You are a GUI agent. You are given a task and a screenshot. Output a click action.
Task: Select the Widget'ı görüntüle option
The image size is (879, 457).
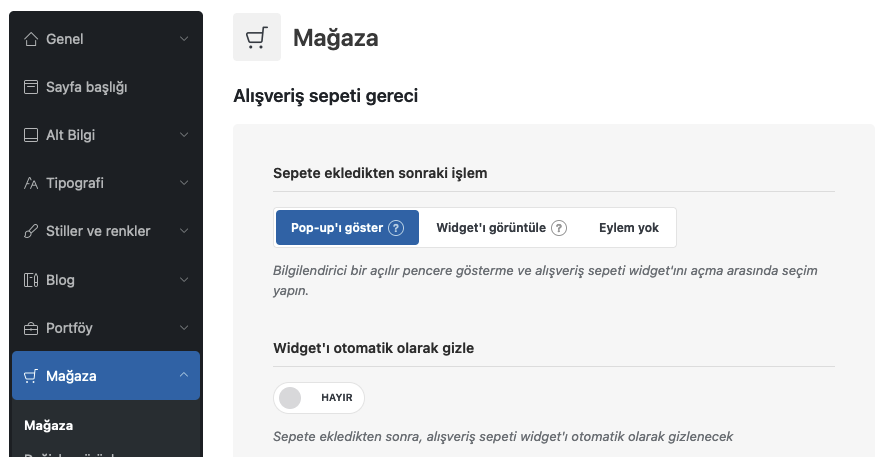[x=501, y=228]
